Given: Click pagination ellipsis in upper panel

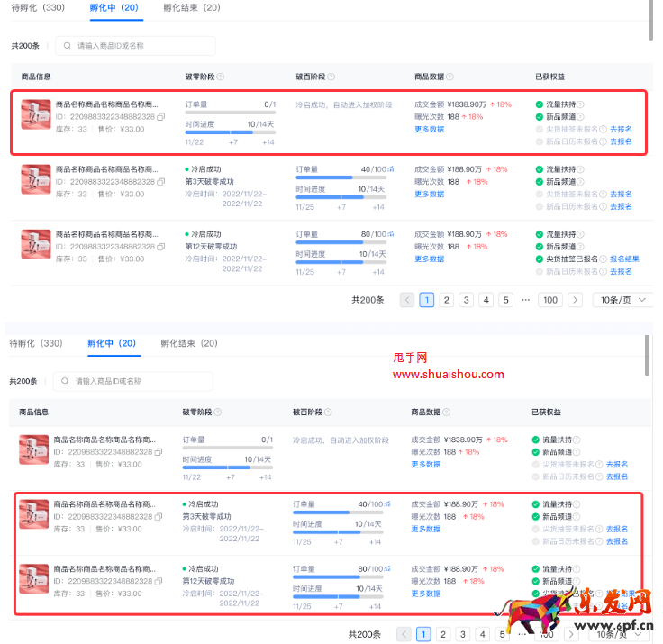Looking at the screenshot, I should (x=525, y=300).
